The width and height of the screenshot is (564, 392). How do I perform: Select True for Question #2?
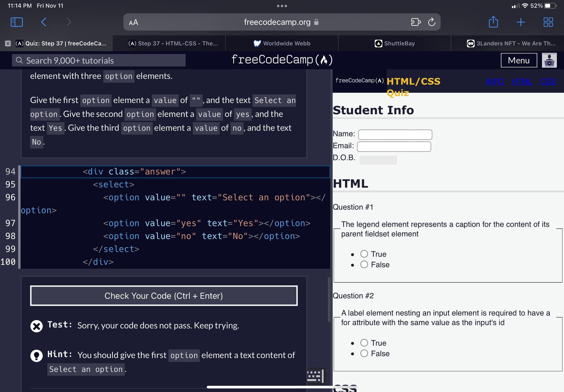[x=364, y=343]
